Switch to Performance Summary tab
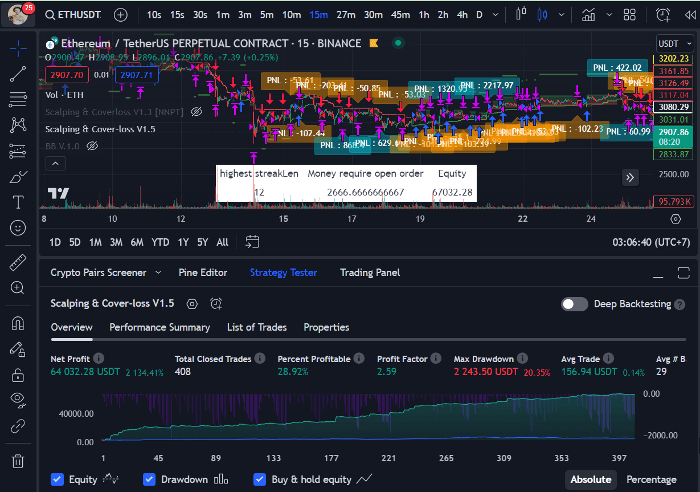 click(159, 327)
